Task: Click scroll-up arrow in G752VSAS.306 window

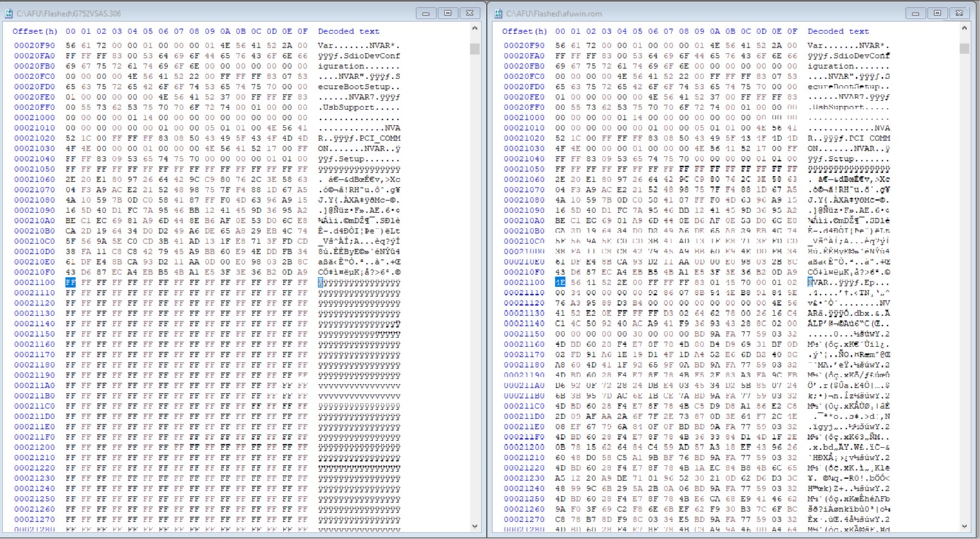Action: (475, 28)
